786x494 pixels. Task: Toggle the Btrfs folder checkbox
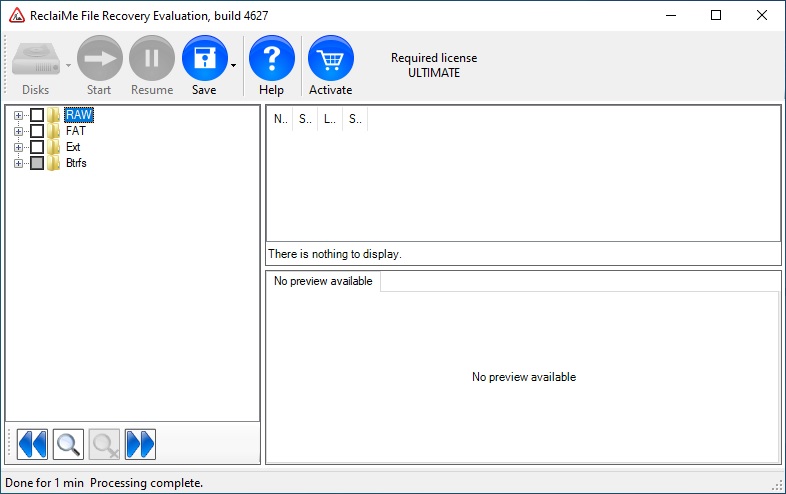[x=37, y=163]
